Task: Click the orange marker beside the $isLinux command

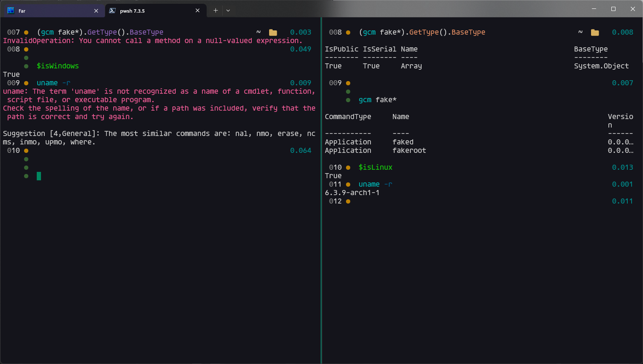Action: 348,167
